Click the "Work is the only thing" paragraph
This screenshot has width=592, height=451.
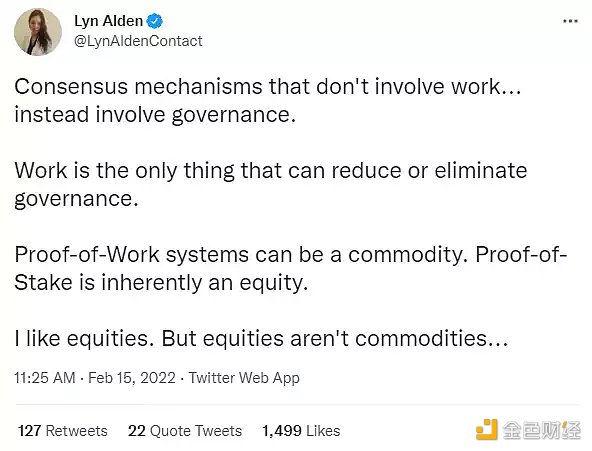(271, 185)
